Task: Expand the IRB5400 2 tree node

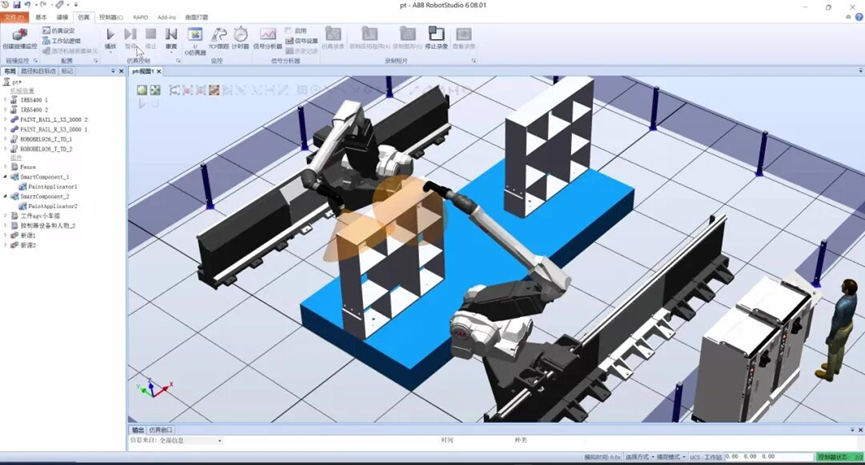Action: point(6,110)
